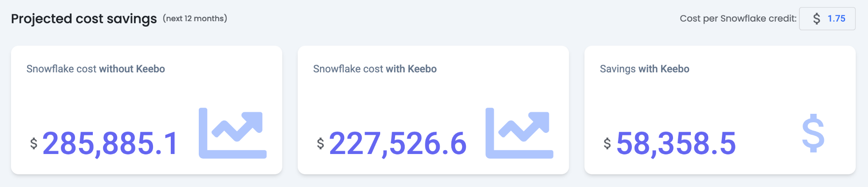Click the "Savings with Keebo" card title
Image resolution: width=868 pixels, height=187 pixels.
tap(644, 69)
